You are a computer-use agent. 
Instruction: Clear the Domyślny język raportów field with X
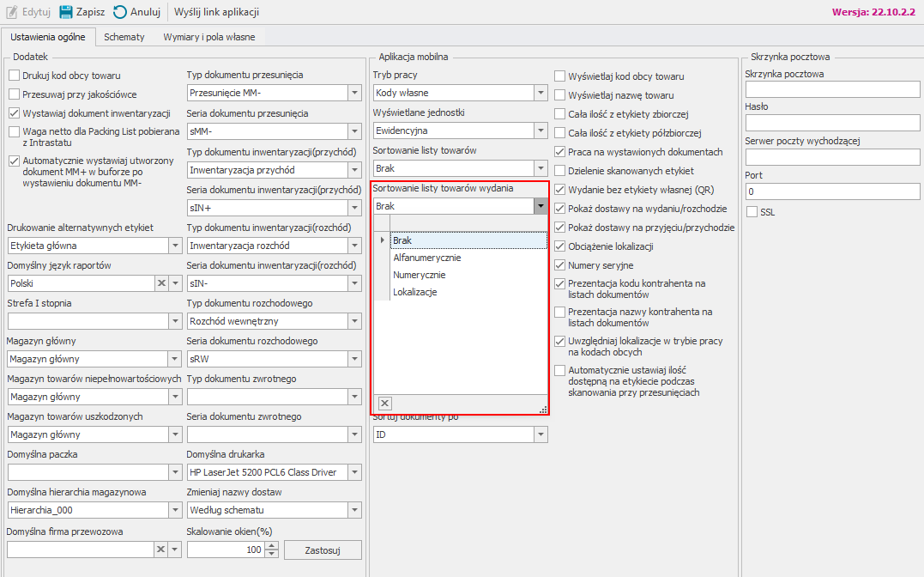160,283
